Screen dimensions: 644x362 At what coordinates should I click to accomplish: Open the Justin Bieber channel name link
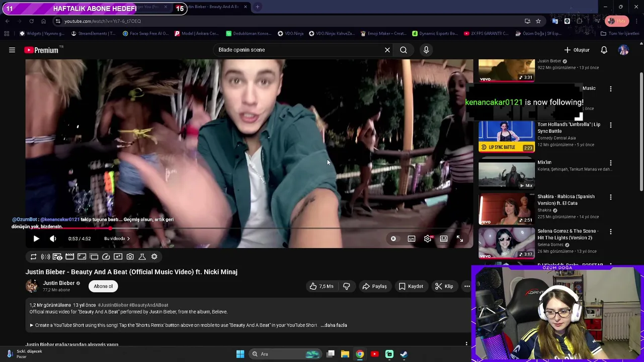pyautogui.click(x=58, y=283)
